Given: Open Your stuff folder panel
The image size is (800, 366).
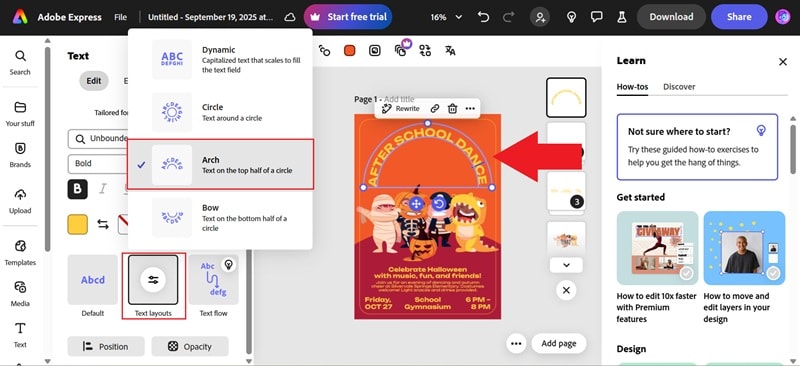Looking at the screenshot, I should point(20,114).
